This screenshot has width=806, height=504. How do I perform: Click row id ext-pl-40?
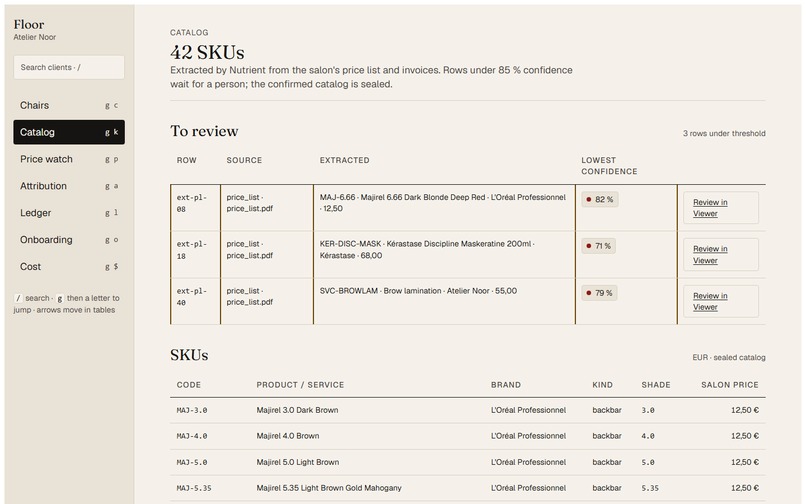tap(192, 297)
